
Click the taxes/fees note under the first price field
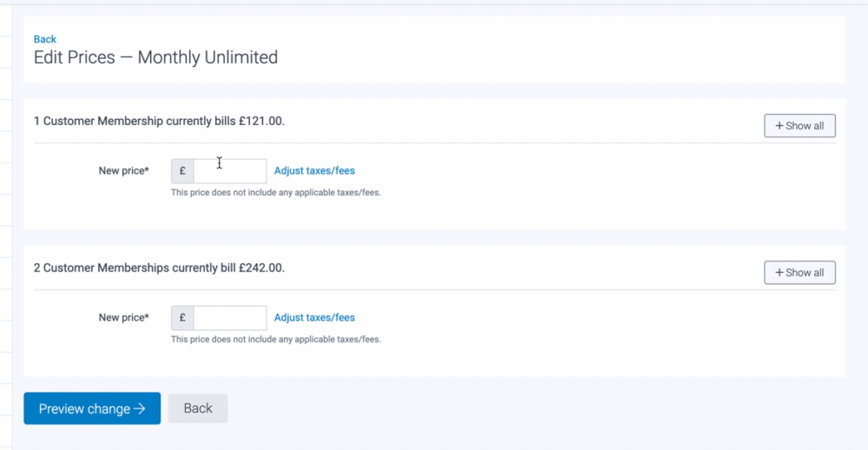point(276,193)
